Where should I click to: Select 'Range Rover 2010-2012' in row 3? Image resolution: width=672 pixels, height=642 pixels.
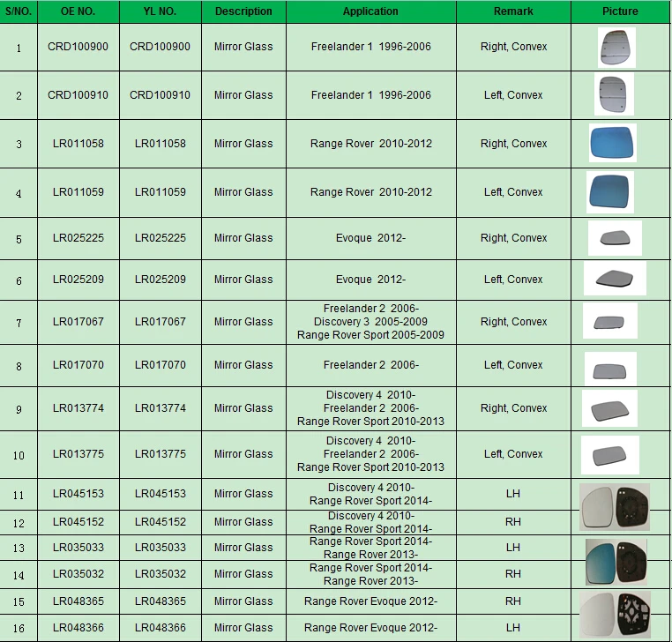pos(371,144)
